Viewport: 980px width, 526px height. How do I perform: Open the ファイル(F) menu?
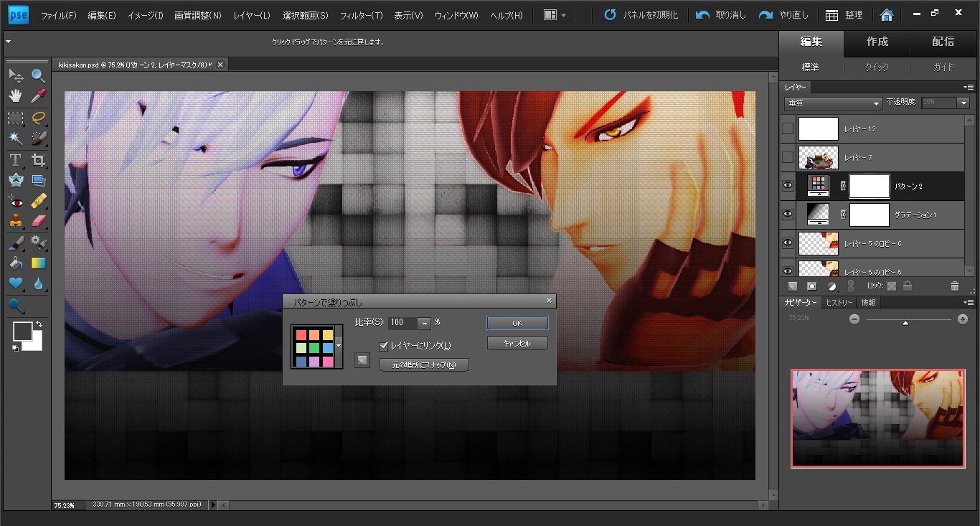tap(59, 15)
